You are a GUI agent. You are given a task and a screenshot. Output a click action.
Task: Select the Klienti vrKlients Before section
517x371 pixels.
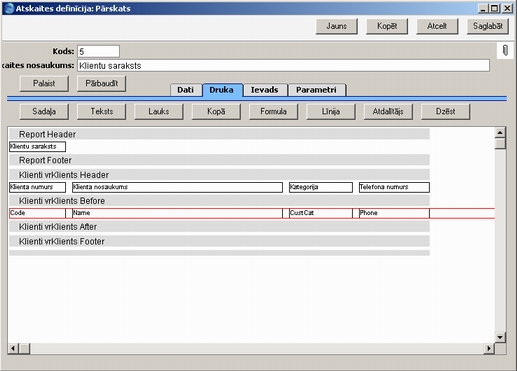[219, 201]
